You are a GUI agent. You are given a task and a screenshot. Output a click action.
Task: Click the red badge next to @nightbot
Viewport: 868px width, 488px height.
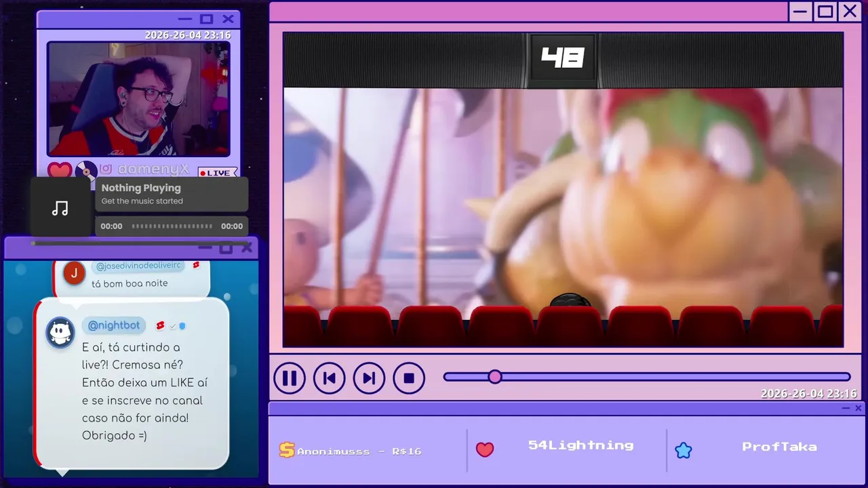tap(160, 326)
